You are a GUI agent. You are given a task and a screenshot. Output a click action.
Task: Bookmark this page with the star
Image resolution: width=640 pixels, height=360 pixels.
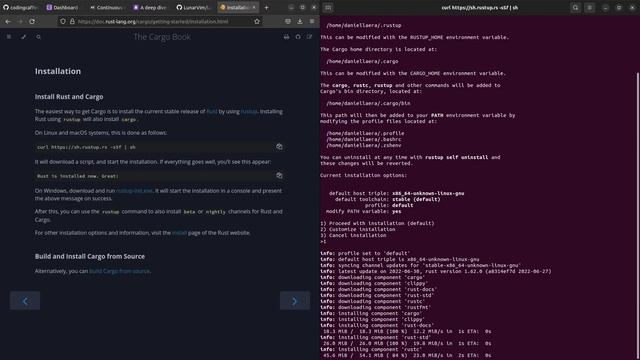(257, 21)
